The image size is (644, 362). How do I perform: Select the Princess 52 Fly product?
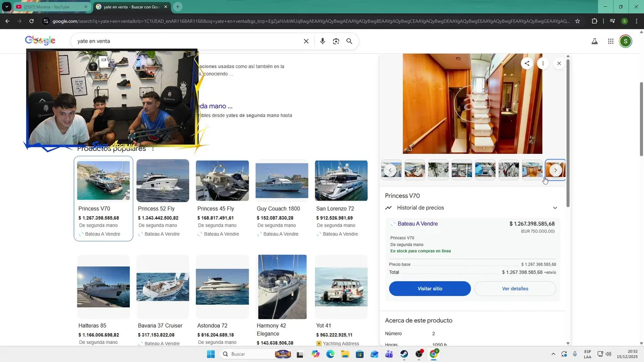[163, 198]
